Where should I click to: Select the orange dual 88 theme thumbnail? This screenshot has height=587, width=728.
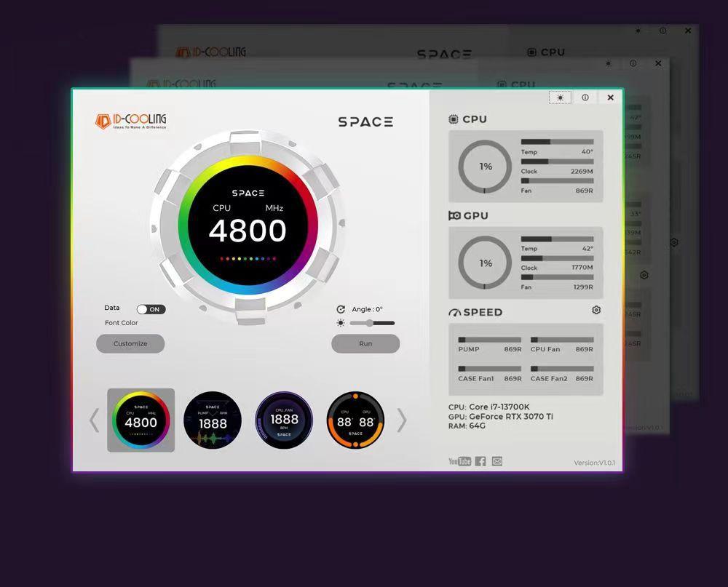[x=356, y=420]
